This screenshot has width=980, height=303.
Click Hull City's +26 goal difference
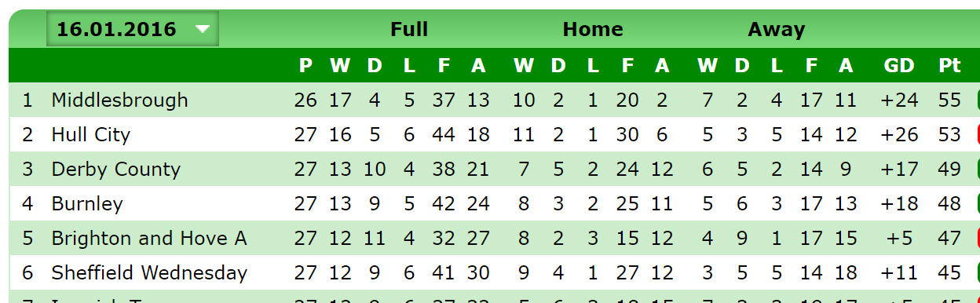coord(899,134)
